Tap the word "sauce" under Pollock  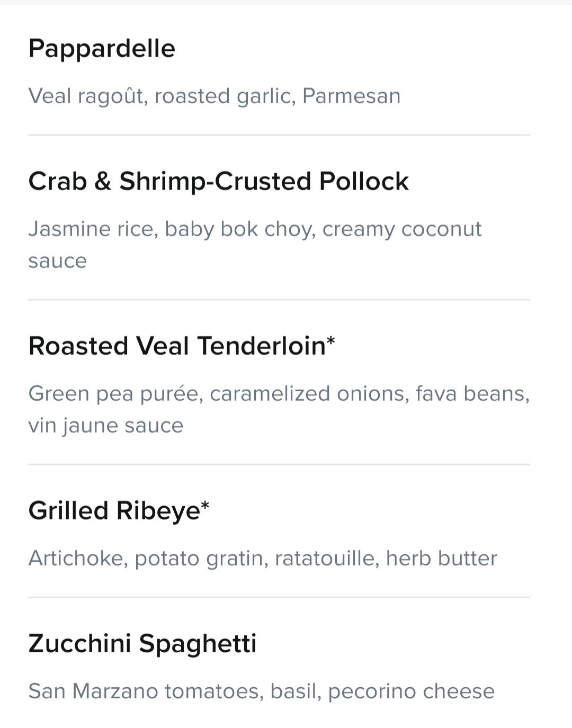pyautogui.click(x=58, y=262)
